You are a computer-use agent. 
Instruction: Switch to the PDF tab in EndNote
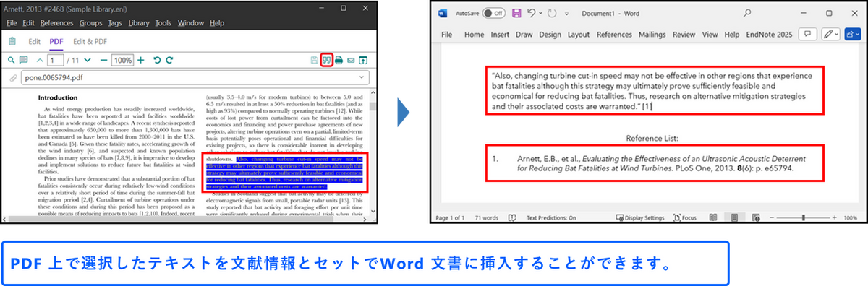57,42
